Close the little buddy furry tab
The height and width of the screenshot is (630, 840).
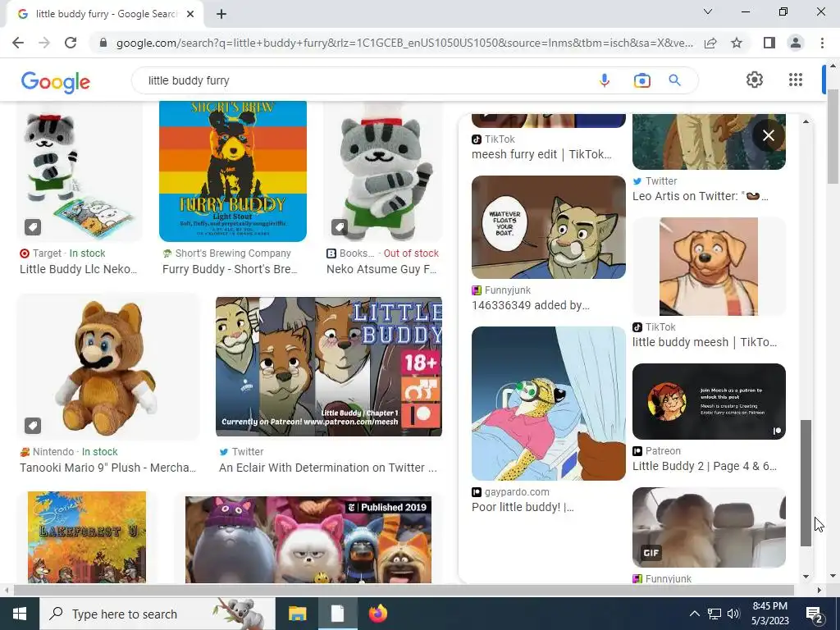pos(190,14)
